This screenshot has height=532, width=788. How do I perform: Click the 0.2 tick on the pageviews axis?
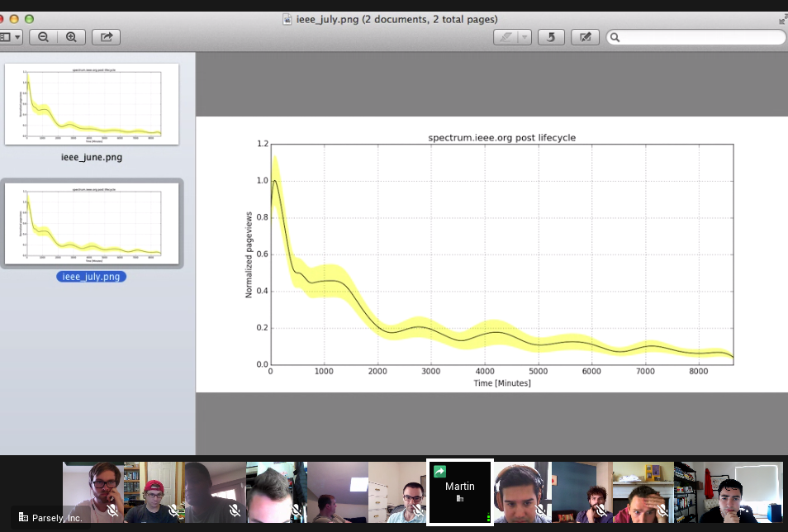[263, 328]
